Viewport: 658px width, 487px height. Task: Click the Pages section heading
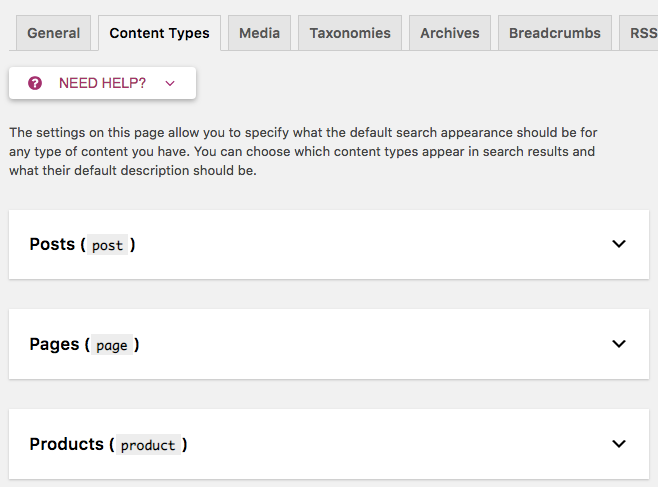[54, 344]
